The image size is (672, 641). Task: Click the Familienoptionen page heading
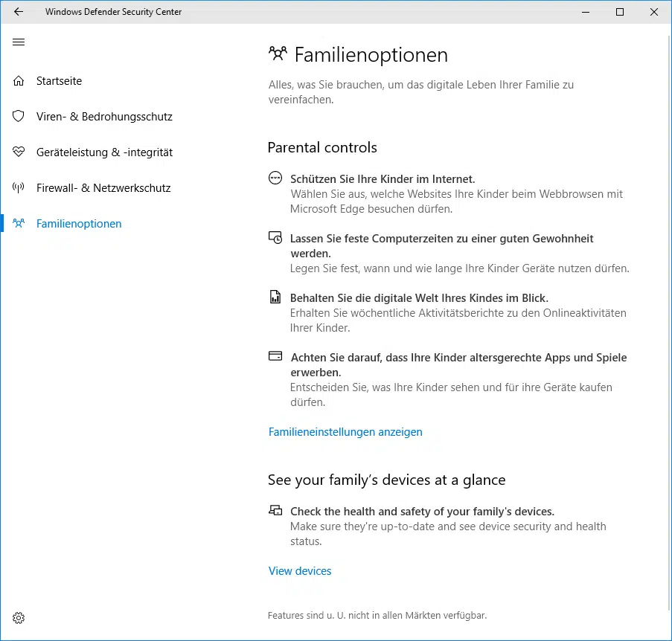(371, 55)
